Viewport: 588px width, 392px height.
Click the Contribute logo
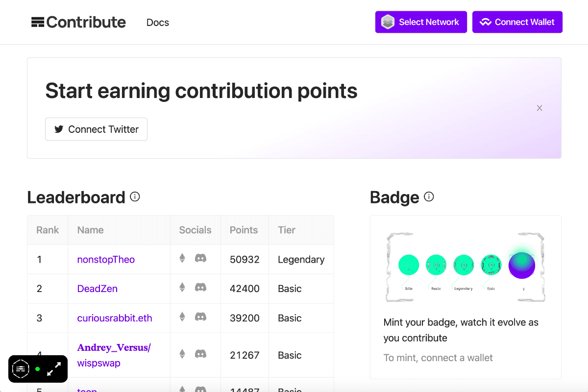click(78, 22)
